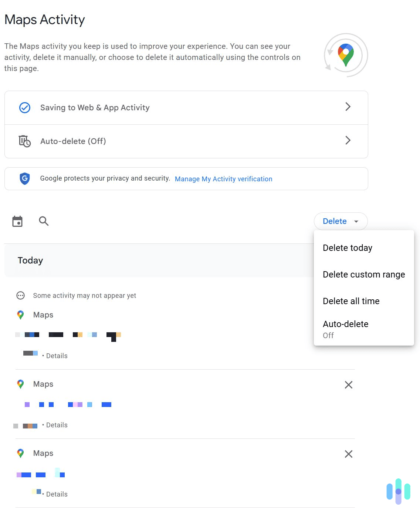The height and width of the screenshot is (508, 420).
Task: Open Details for the first Maps entry
Action: (57, 356)
